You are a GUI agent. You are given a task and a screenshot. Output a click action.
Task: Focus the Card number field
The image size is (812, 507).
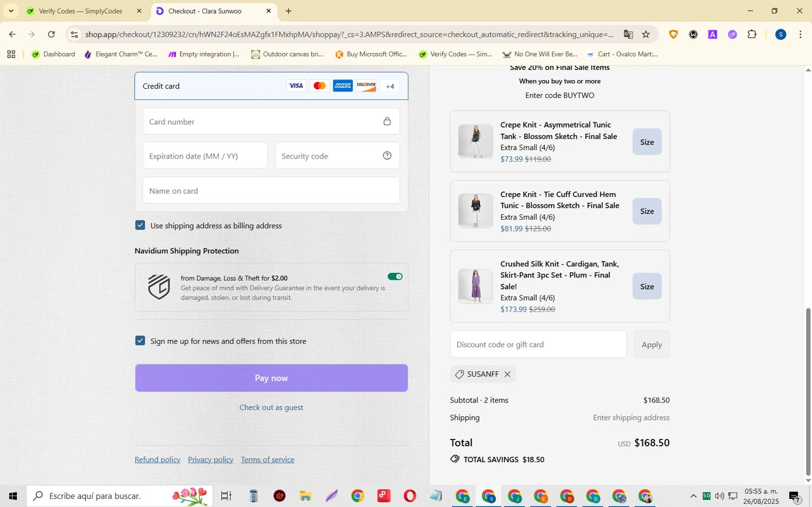click(271, 122)
